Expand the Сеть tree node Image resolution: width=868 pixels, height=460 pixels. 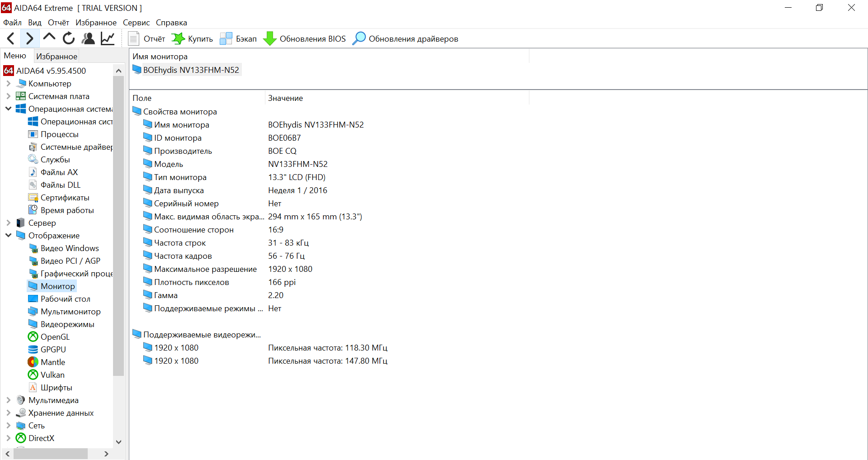(8, 425)
